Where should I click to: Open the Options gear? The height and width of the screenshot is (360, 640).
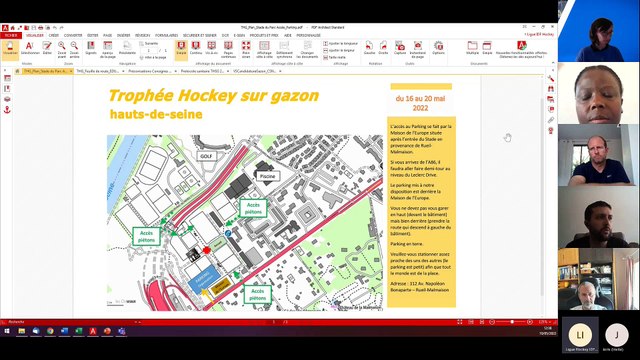(x=438, y=48)
